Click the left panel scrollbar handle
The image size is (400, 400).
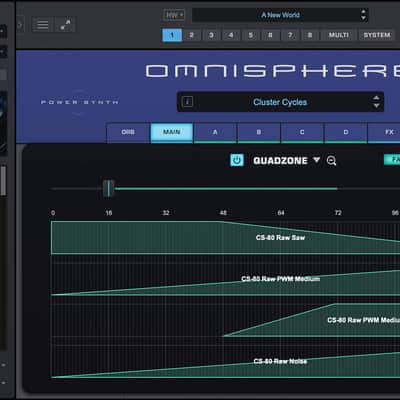tap(3, 180)
